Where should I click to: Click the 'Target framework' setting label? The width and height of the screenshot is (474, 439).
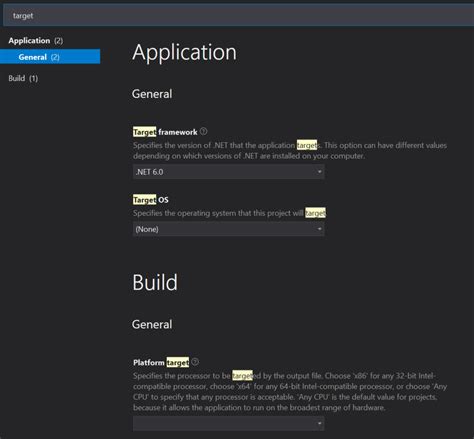point(165,132)
